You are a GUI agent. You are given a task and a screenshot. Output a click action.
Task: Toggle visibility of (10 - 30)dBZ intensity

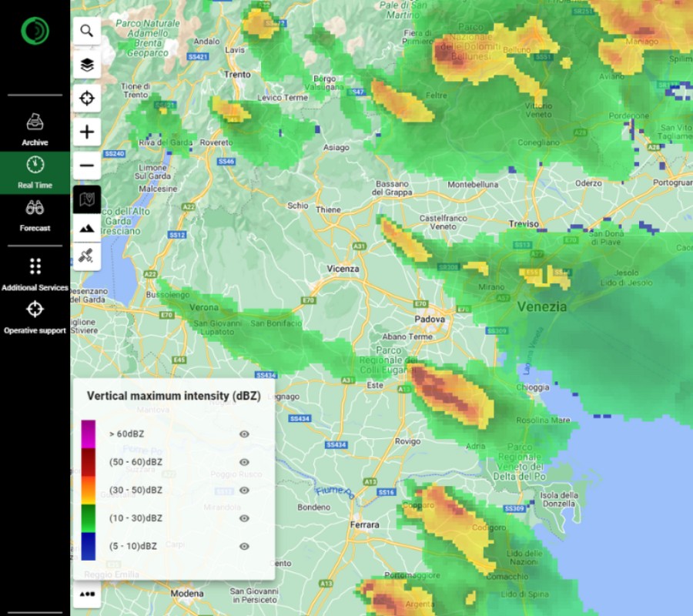(x=244, y=518)
